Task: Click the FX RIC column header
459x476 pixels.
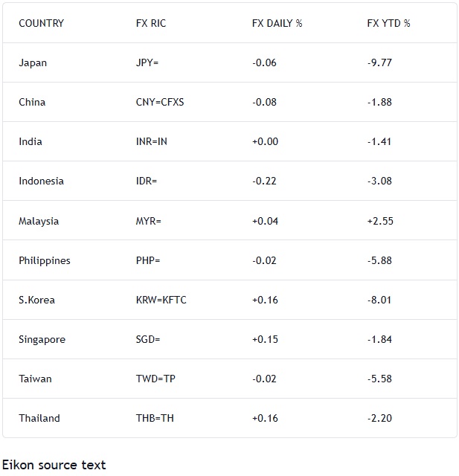Action: pos(151,23)
